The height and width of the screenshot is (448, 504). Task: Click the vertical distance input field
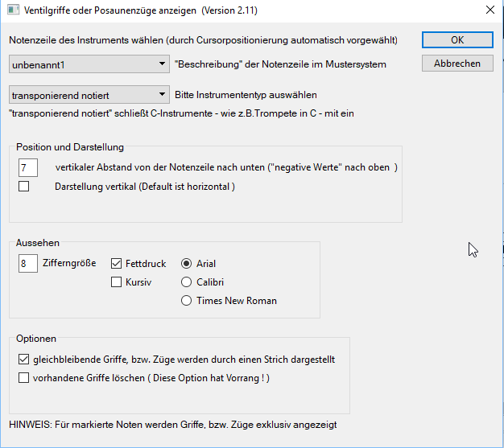tap(28, 167)
